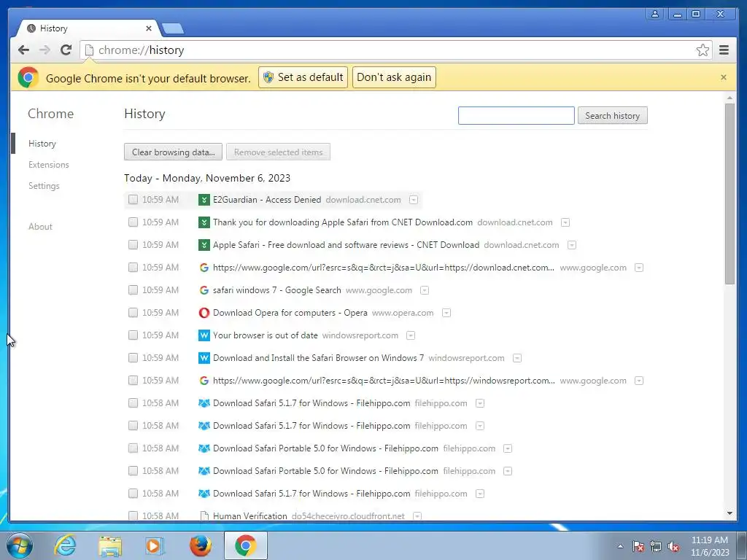Focus the search history text field

point(516,115)
